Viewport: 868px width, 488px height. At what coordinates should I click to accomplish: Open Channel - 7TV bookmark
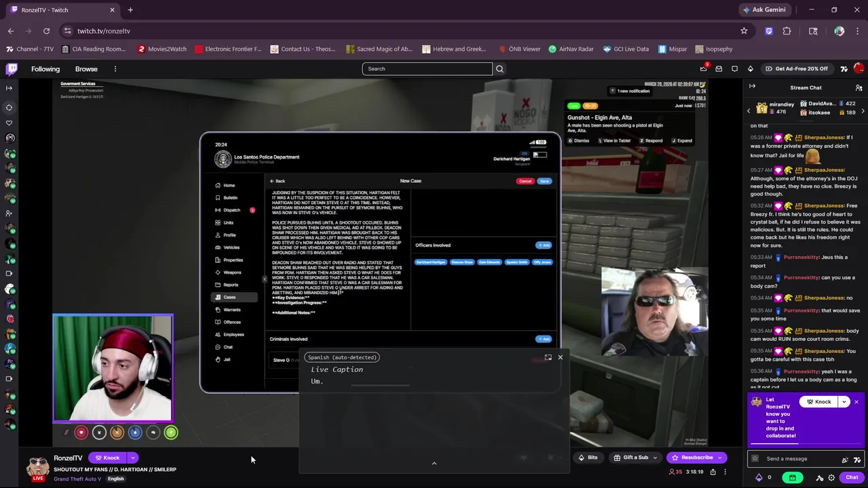(29, 49)
